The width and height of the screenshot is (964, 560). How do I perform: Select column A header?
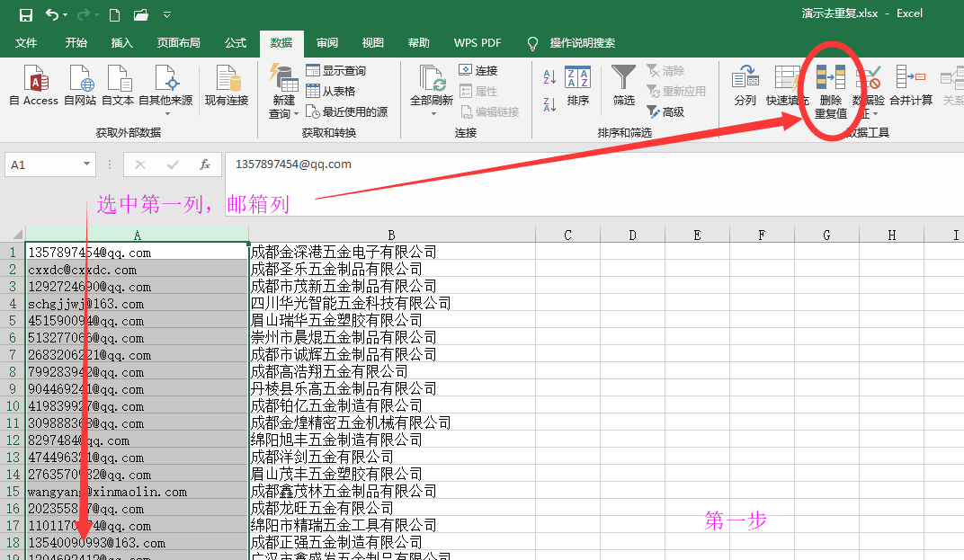137,235
